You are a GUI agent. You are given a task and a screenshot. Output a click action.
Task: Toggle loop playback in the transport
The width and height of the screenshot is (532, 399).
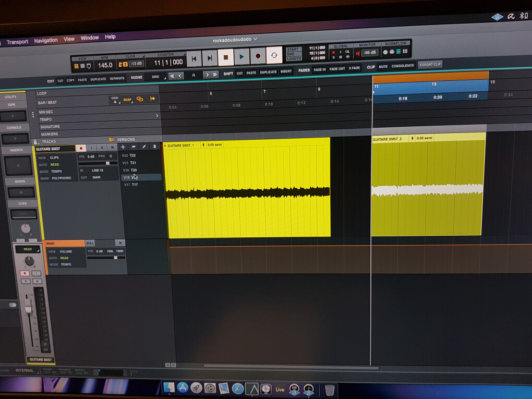pyautogui.click(x=274, y=55)
